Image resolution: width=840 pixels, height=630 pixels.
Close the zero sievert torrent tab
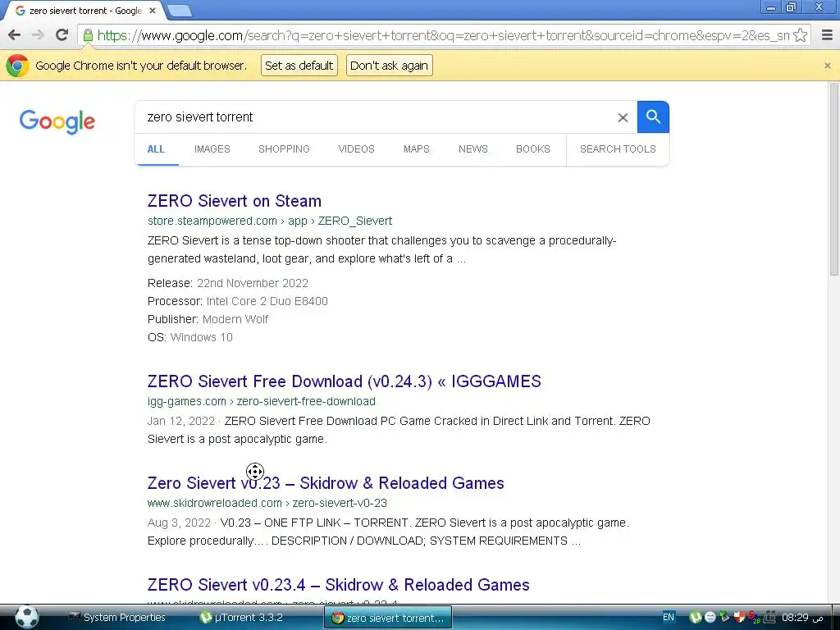(153, 10)
